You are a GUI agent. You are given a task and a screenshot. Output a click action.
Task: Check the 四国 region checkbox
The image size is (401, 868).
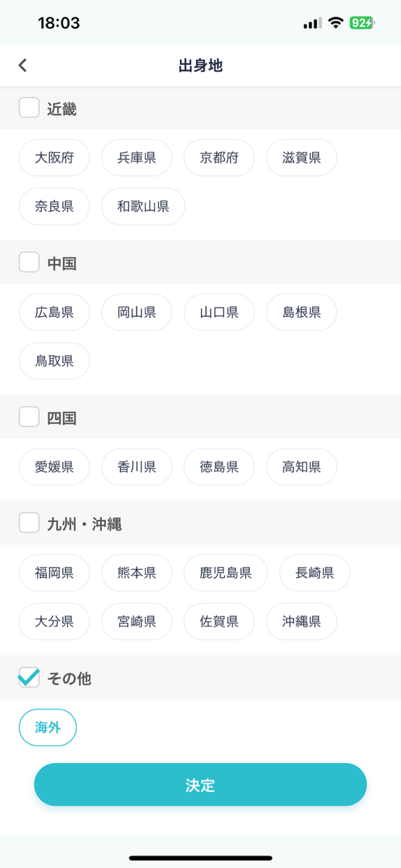(x=29, y=417)
